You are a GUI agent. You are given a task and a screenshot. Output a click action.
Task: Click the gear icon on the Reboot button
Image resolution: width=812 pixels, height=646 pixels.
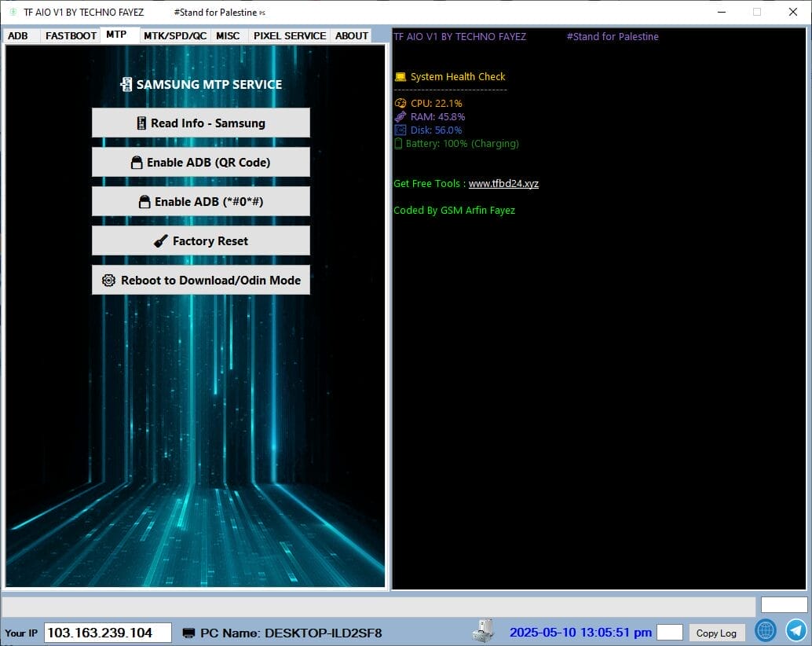(108, 280)
